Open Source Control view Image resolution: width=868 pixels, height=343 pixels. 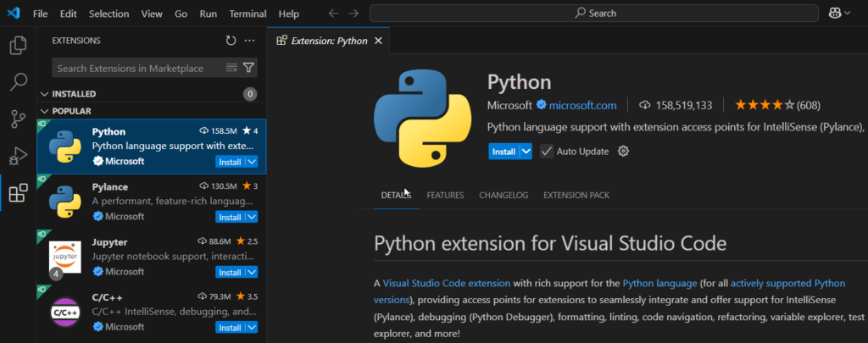tap(18, 119)
